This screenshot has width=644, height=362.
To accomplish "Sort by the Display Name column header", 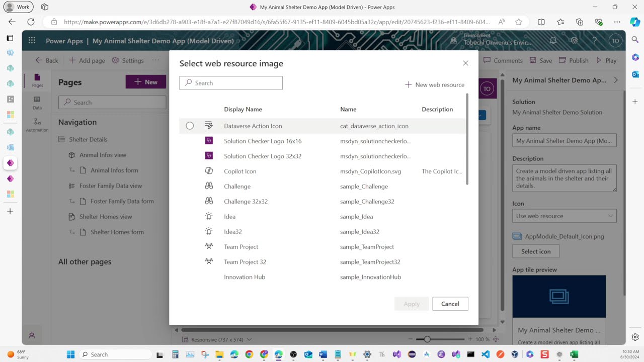I will coord(243,109).
